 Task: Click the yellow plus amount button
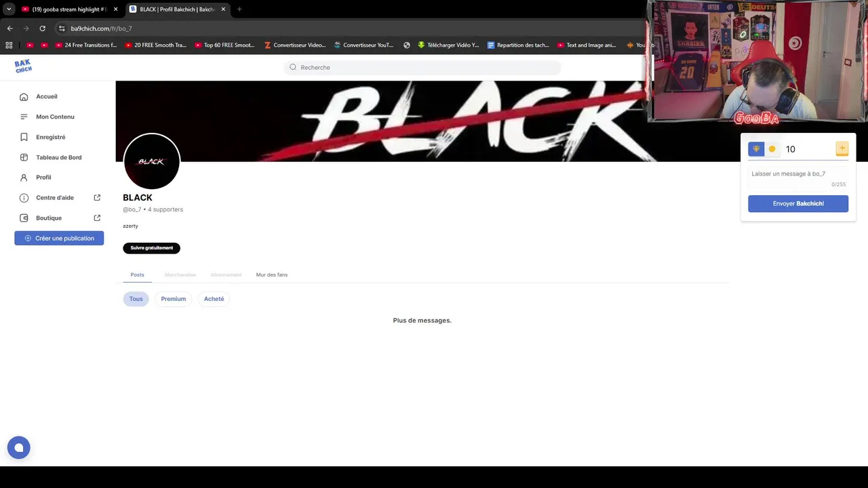[842, 148]
